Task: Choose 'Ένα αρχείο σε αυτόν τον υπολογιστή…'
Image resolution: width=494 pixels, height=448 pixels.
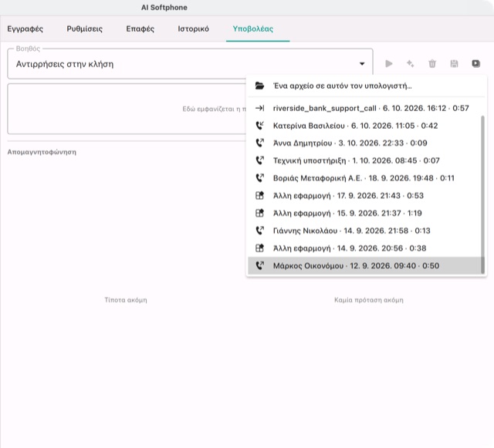Action: [366, 86]
